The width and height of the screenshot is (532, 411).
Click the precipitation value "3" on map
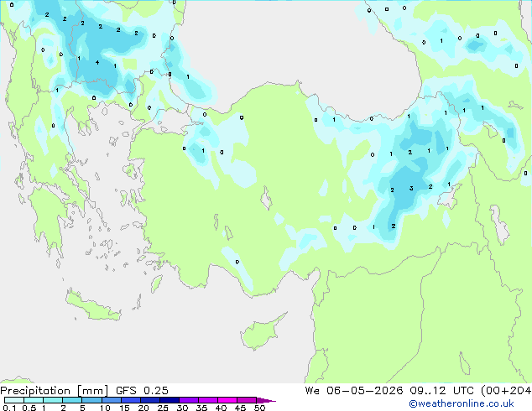tap(411, 188)
